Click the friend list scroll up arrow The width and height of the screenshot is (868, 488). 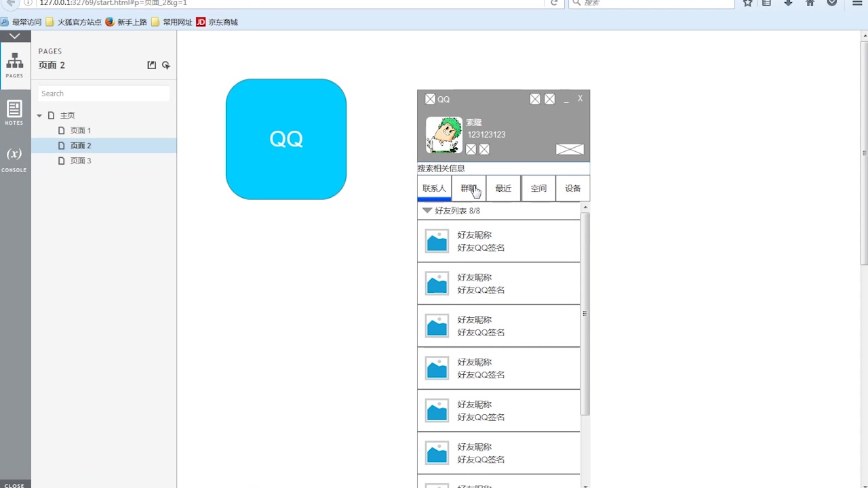pyautogui.click(x=585, y=206)
